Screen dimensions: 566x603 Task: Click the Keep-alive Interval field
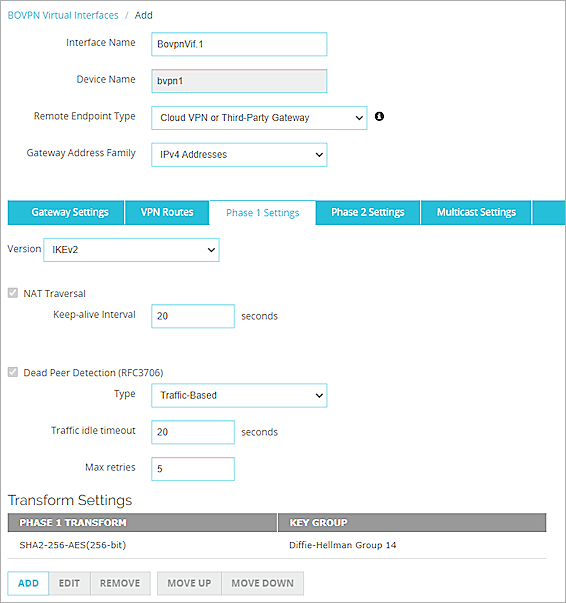pyautogui.click(x=193, y=316)
